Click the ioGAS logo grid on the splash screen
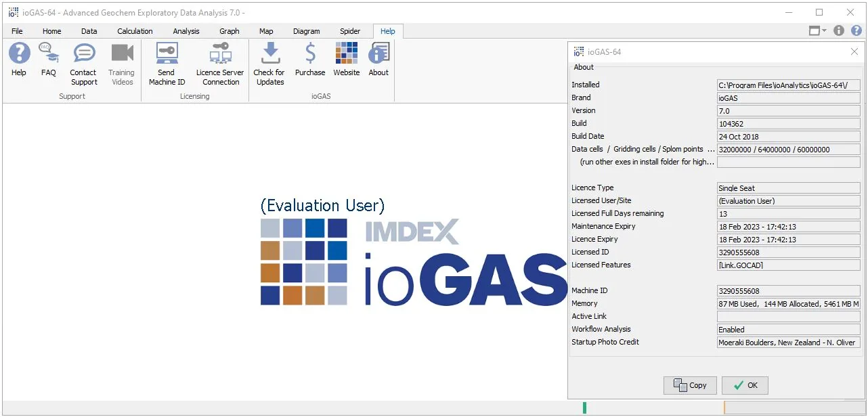 (x=304, y=261)
